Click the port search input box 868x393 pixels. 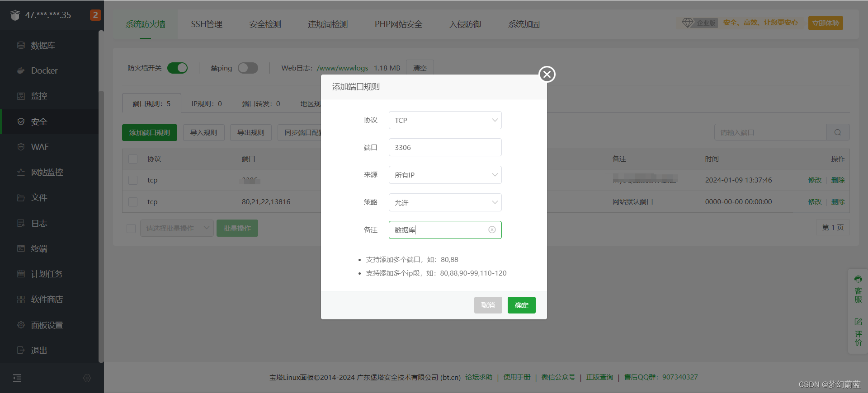click(x=770, y=132)
